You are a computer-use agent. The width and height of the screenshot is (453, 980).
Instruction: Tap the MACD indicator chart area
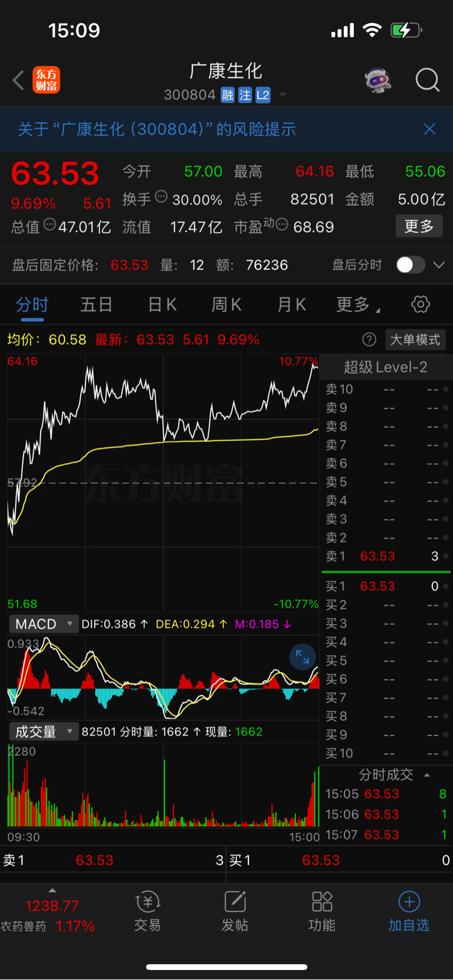(x=163, y=678)
